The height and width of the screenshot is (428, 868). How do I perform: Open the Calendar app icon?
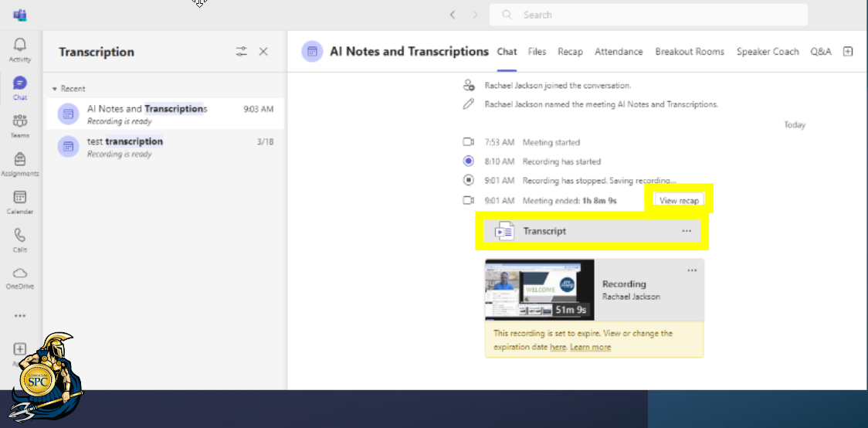tap(20, 202)
